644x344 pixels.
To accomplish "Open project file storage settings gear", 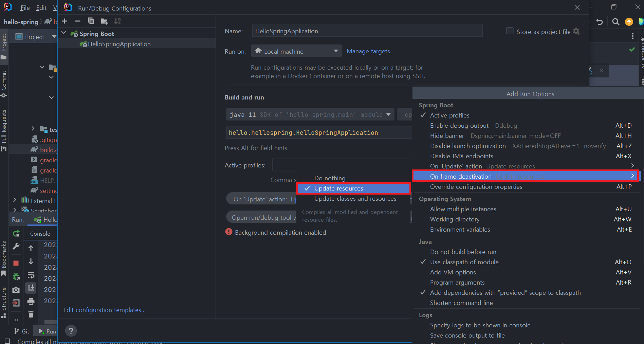I will tap(576, 31).
